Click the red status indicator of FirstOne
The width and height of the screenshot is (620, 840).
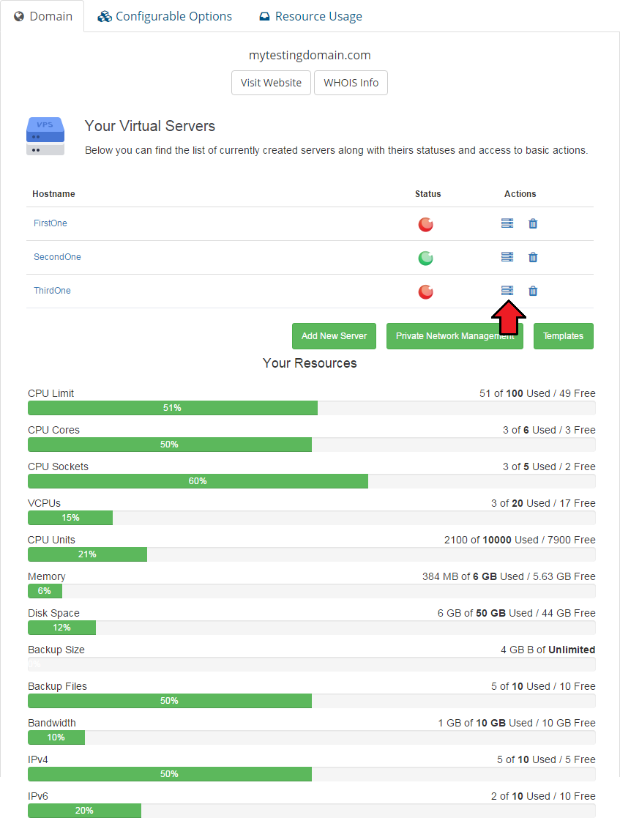(x=425, y=224)
